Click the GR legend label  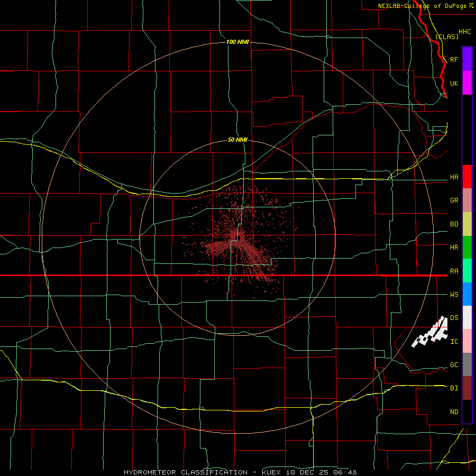click(454, 200)
